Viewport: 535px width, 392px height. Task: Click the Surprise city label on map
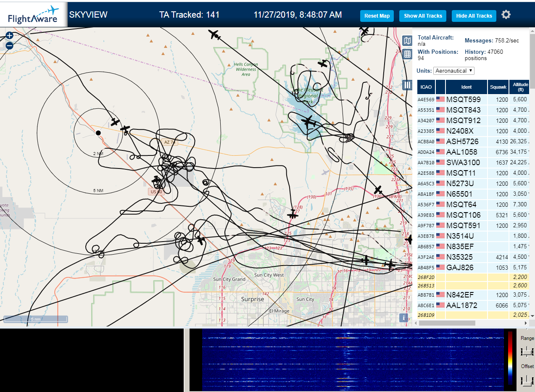point(253,299)
